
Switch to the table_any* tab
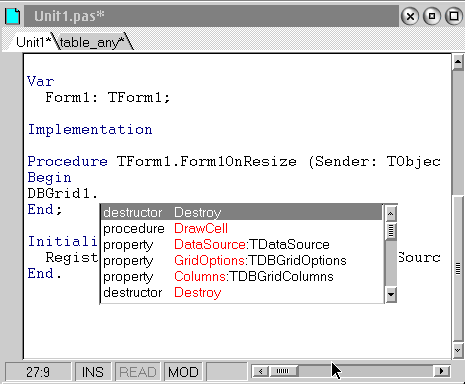point(92,42)
